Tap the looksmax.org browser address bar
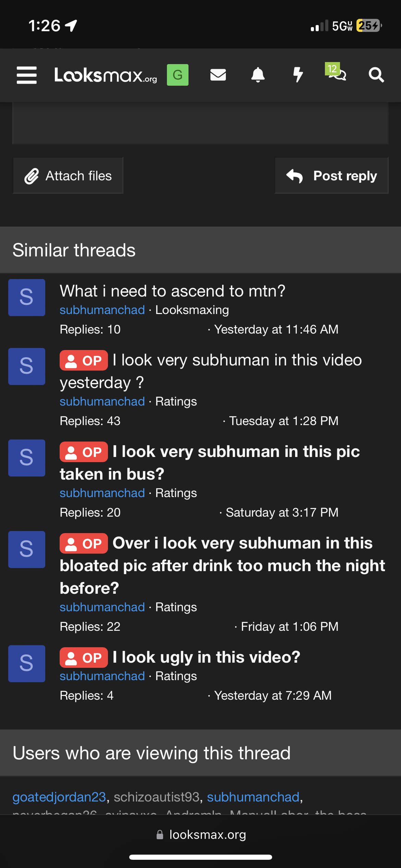The image size is (401, 868). 201,835
